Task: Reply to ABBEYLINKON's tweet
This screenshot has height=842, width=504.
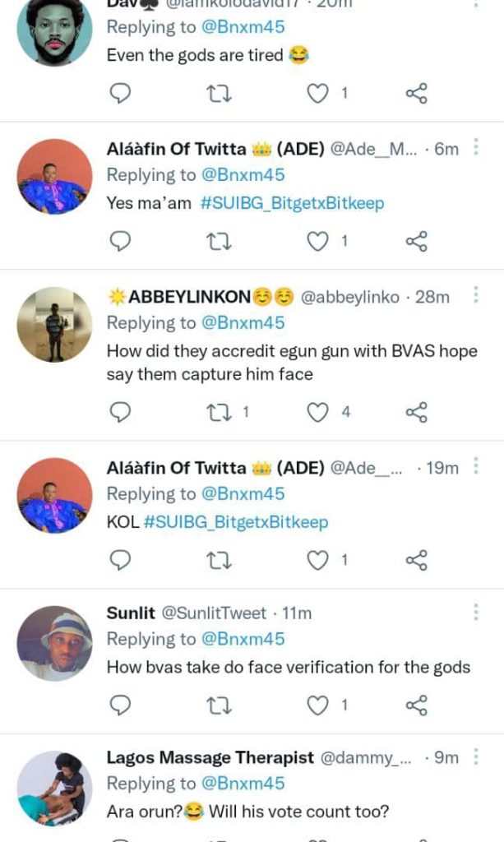Action: point(121,412)
